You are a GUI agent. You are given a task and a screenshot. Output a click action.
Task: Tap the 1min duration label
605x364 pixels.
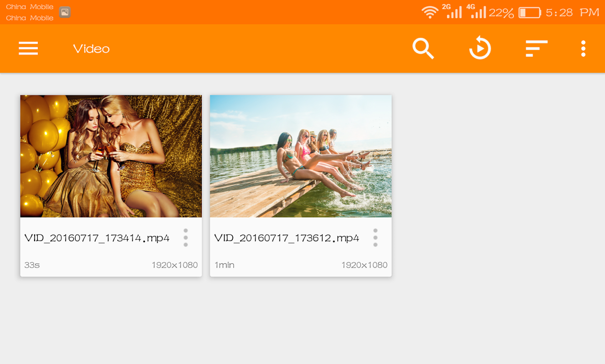[224, 265]
